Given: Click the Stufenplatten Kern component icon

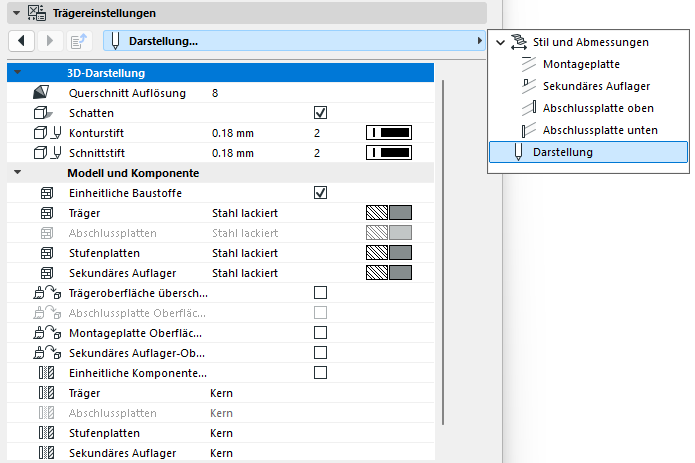Looking at the screenshot, I should pyautogui.click(x=47, y=433).
